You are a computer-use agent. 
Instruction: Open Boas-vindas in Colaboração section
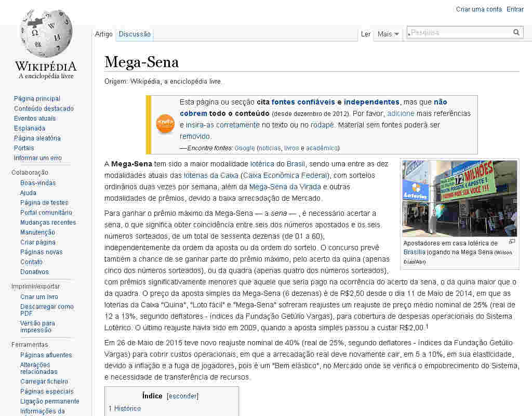coord(38,183)
